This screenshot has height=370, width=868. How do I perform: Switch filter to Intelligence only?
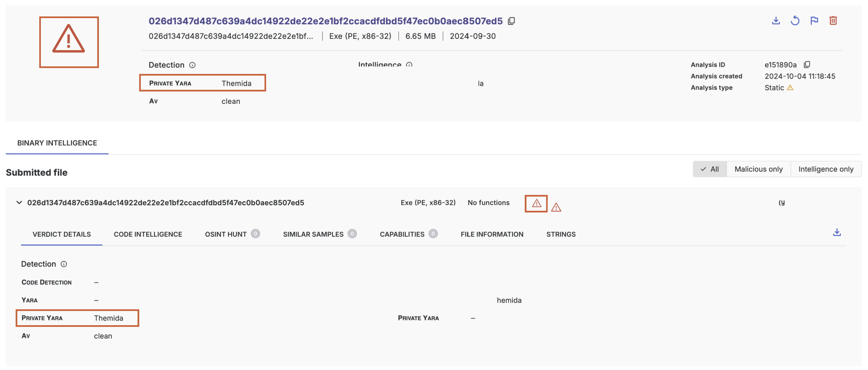coord(826,169)
